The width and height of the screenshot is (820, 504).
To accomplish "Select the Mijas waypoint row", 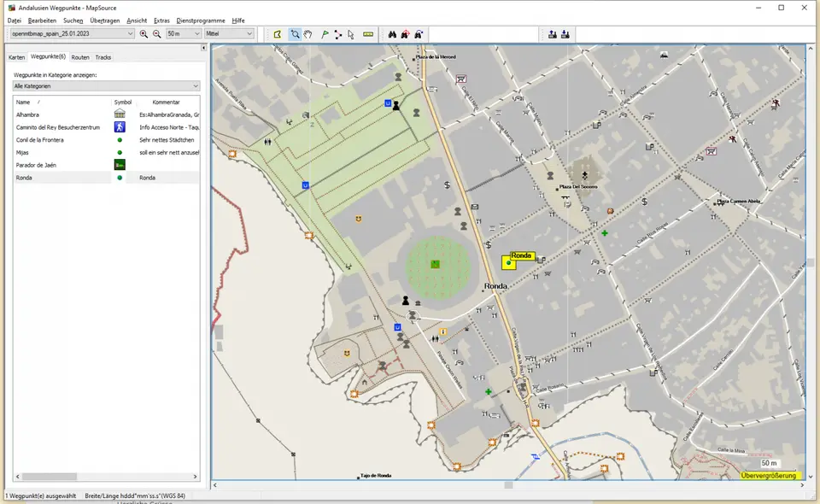I will tap(107, 153).
